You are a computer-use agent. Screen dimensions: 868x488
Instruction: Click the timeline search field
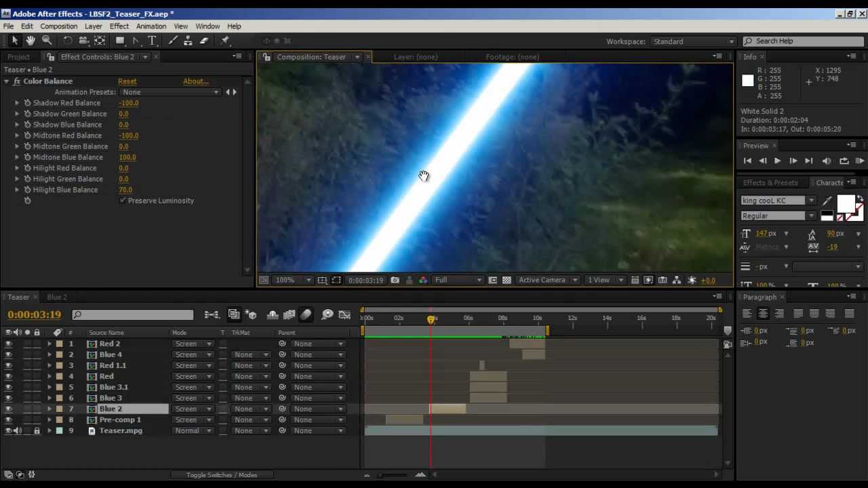coord(132,314)
